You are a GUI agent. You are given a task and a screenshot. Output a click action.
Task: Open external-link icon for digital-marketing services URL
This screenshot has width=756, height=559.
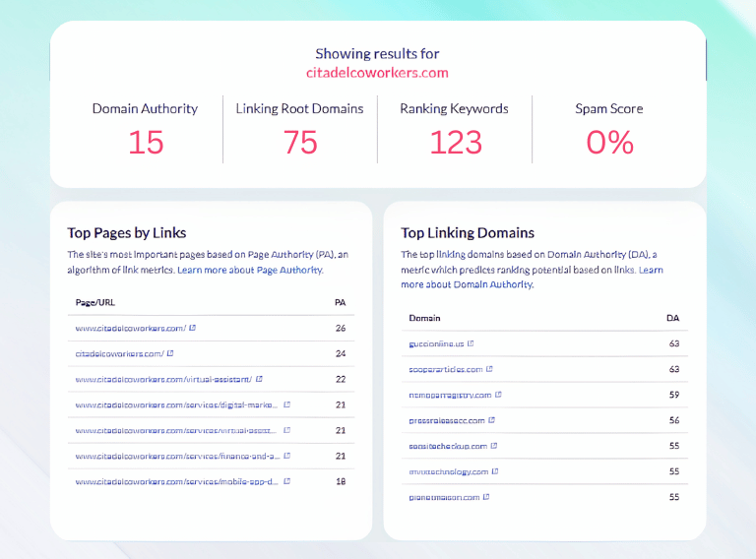(286, 404)
